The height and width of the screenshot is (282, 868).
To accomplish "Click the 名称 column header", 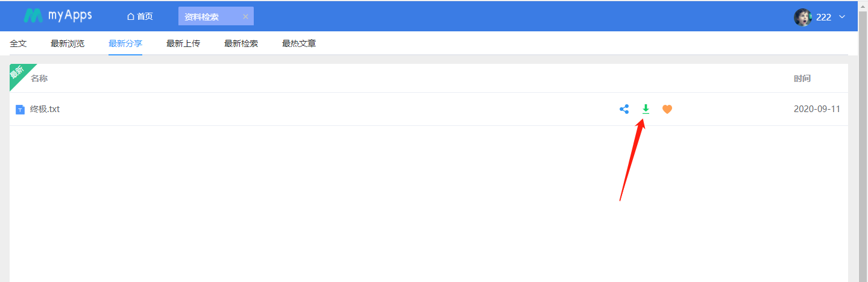I will 39,78.
